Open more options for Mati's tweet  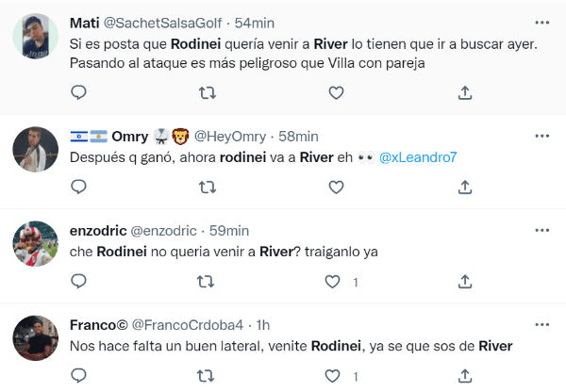point(541,22)
